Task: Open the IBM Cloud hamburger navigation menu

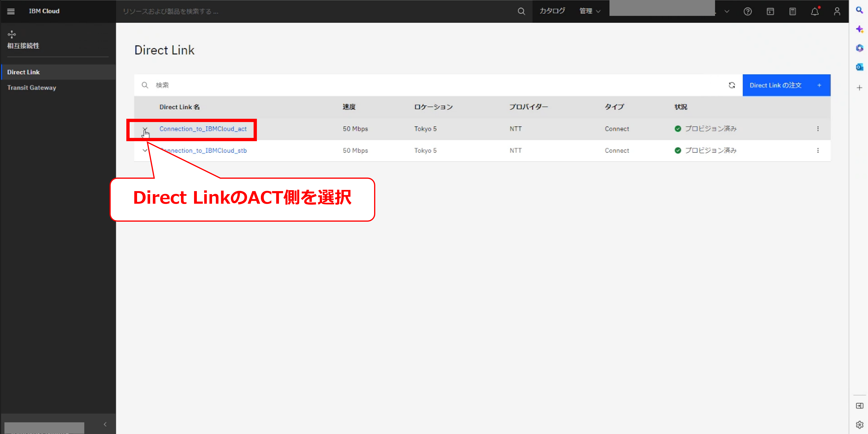Action: pyautogui.click(x=11, y=11)
